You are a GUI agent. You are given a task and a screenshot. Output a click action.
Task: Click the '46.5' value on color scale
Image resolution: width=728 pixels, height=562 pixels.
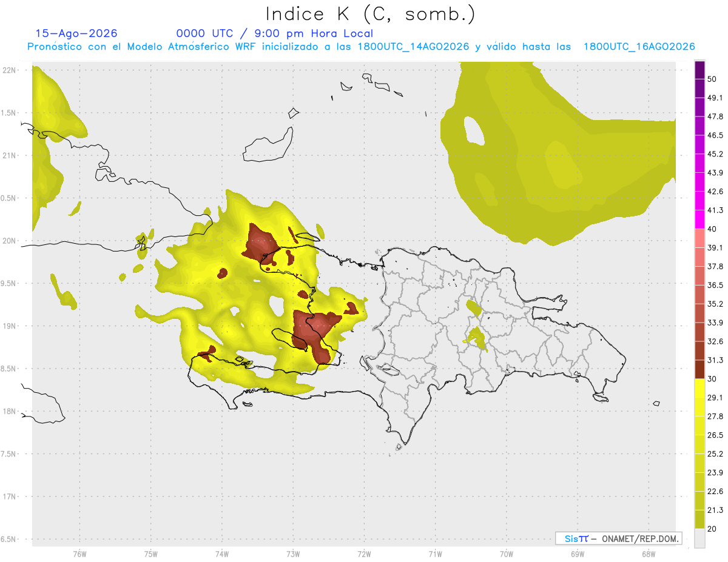tap(715, 135)
